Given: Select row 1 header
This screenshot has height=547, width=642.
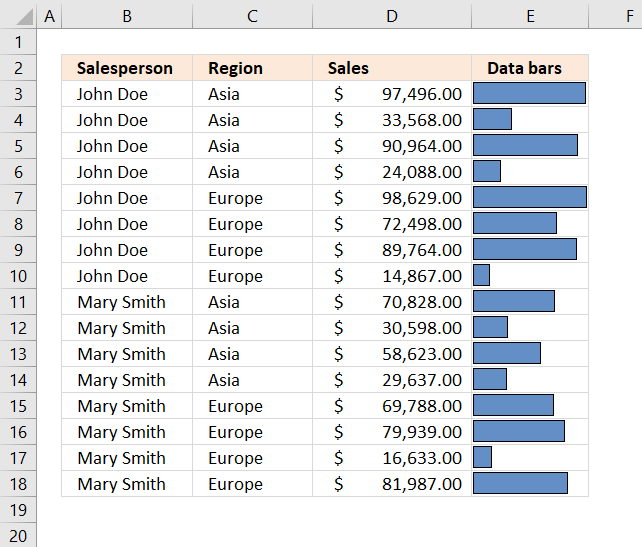Looking at the screenshot, I should (x=18, y=42).
